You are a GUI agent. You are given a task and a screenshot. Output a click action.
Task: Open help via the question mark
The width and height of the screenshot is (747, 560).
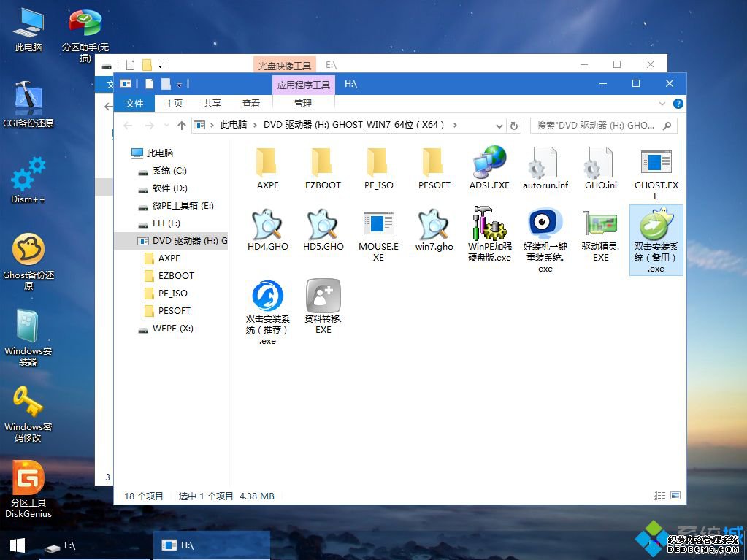[x=678, y=103]
